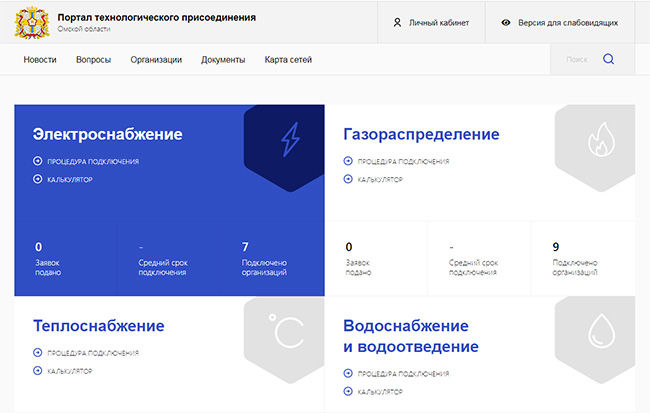
Task: Open the Газораспределение heading link
Action: (x=421, y=134)
